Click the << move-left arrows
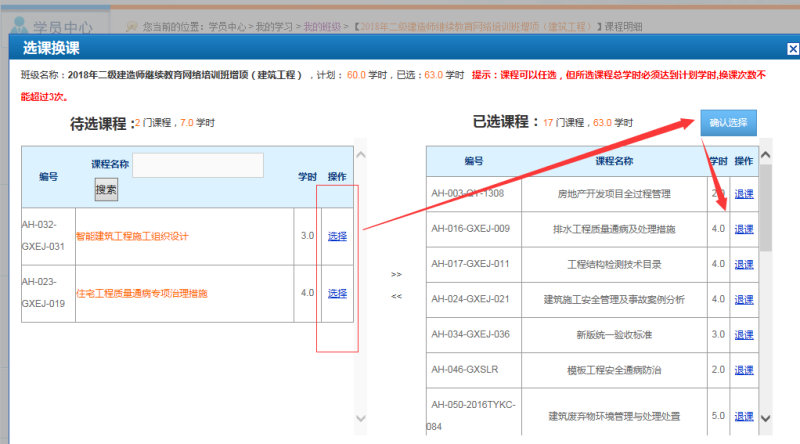The height and width of the screenshot is (444, 800). pos(396,296)
